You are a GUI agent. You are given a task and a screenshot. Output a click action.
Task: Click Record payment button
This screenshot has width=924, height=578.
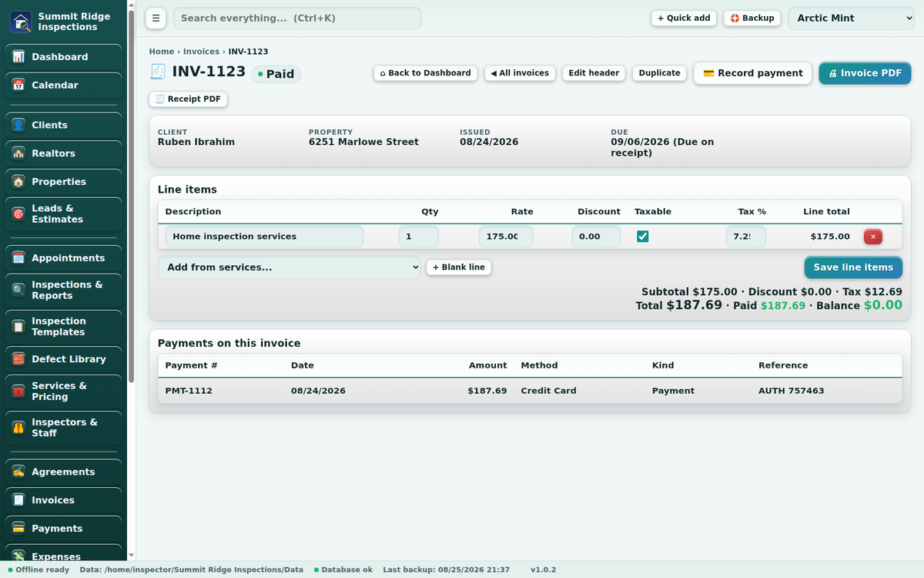point(752,73)
